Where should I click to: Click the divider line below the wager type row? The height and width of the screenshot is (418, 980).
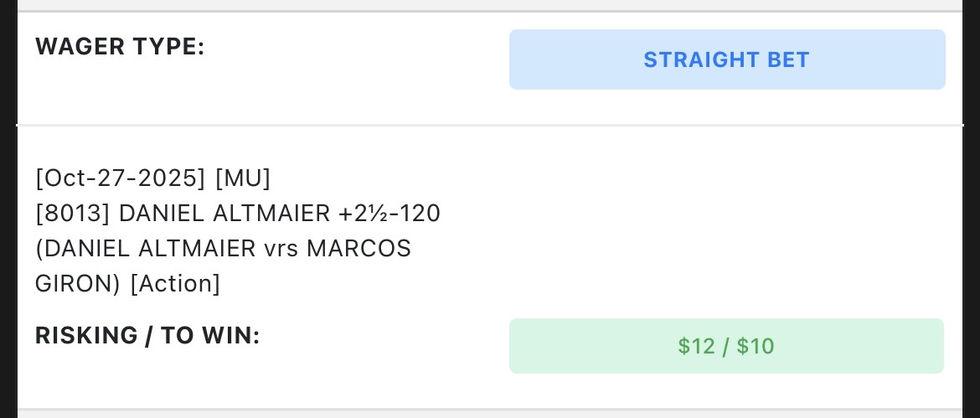490,126
